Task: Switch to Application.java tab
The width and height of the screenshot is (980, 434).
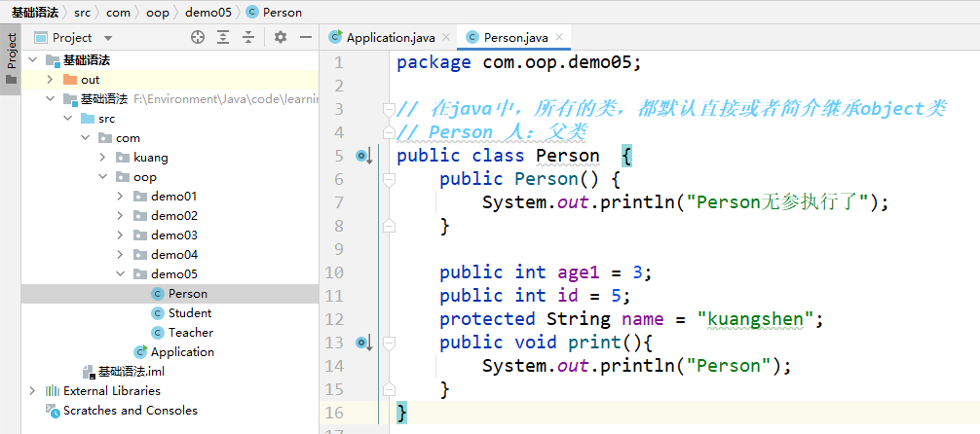Action: pyautogui.click(x=391, y=38)
